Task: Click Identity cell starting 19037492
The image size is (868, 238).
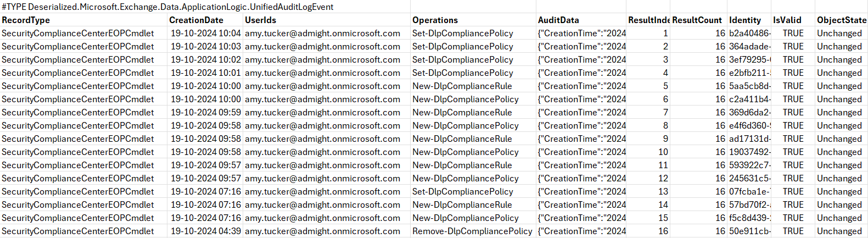Action: pos(749,152)
